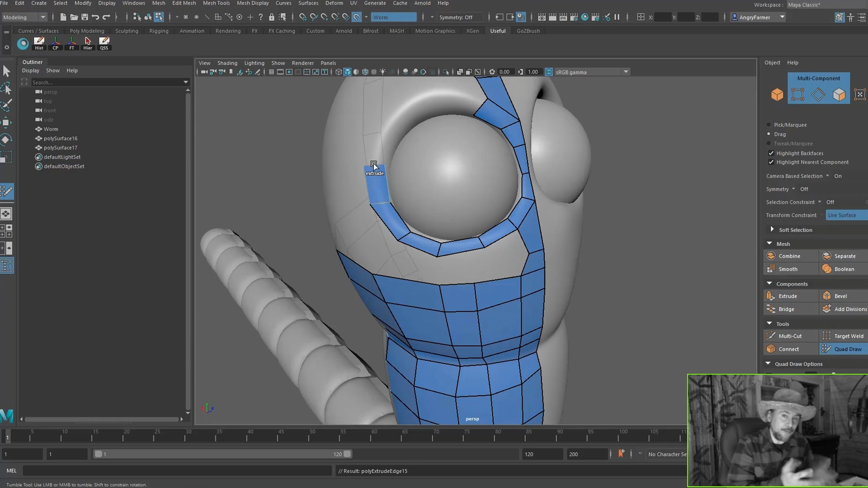Open the Mesh Tools menu

[x=216, y=3]
